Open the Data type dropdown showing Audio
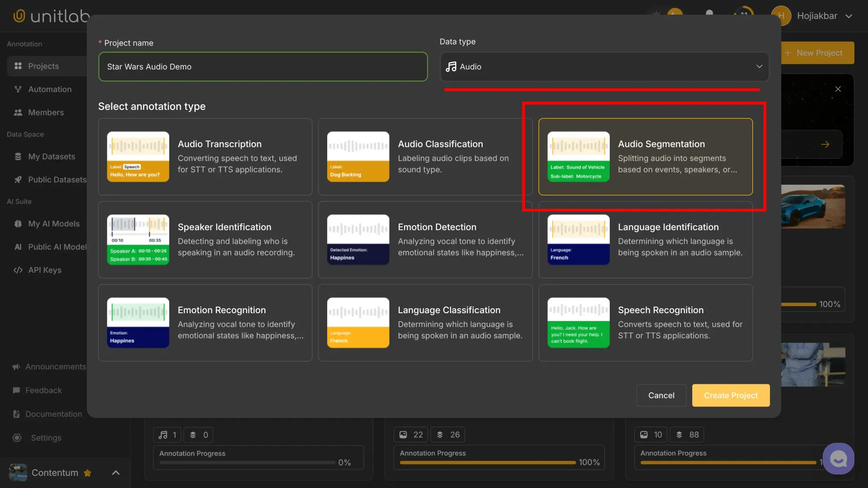This screenshot has width=868, height=488. 604,66
